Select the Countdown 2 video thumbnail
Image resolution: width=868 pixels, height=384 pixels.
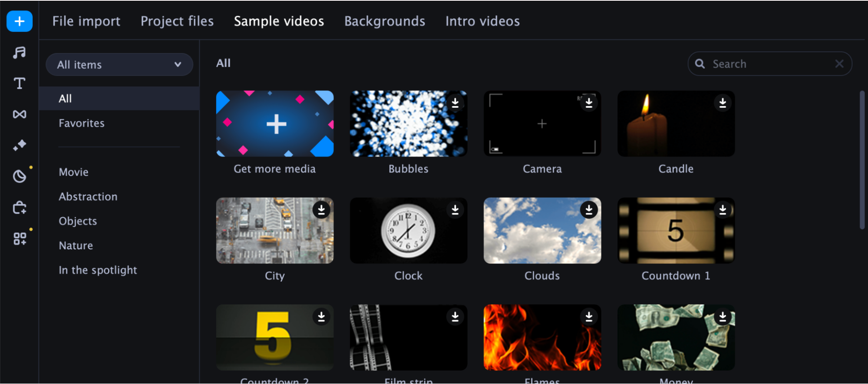click(x=275, y=338)
